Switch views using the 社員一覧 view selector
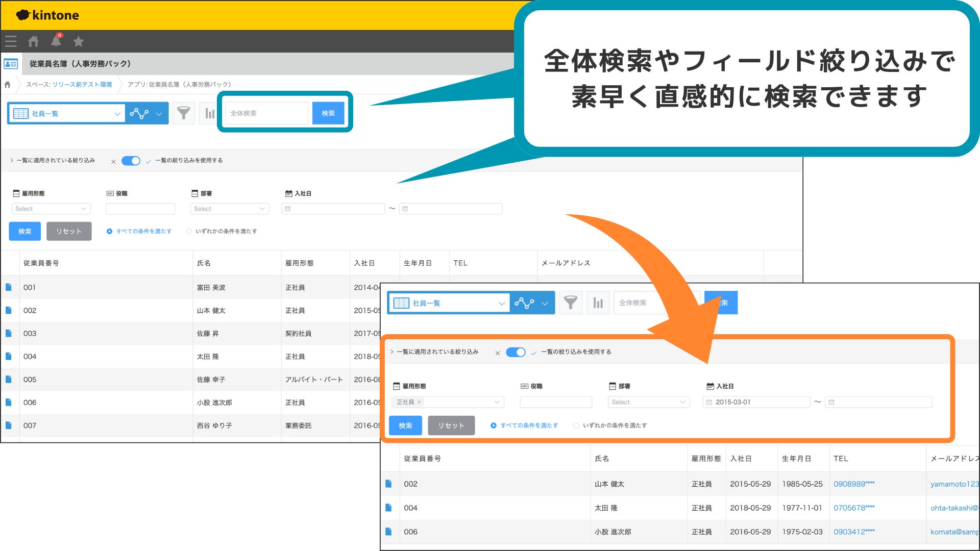 pyautogui.click(x=66, y=113)
